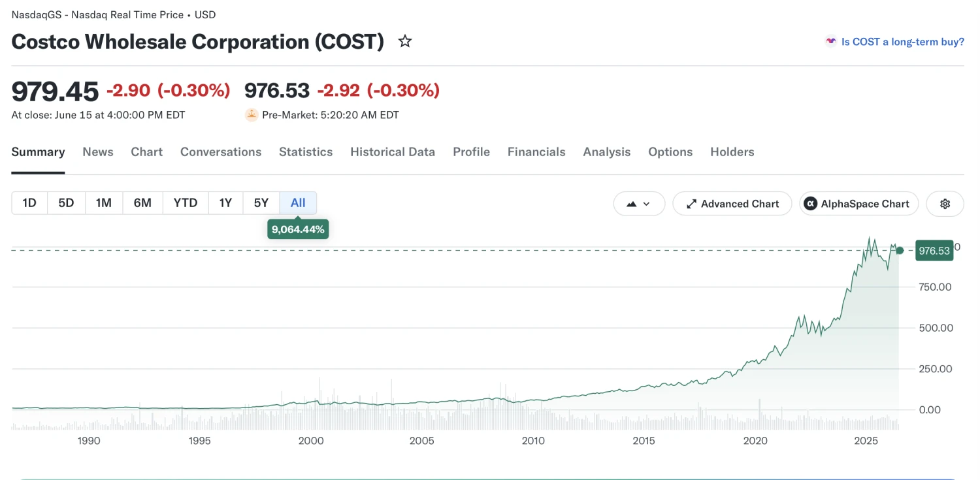Switch chart range to 5Y
This screenshot has width=980, height=480.
pos(261,203)
